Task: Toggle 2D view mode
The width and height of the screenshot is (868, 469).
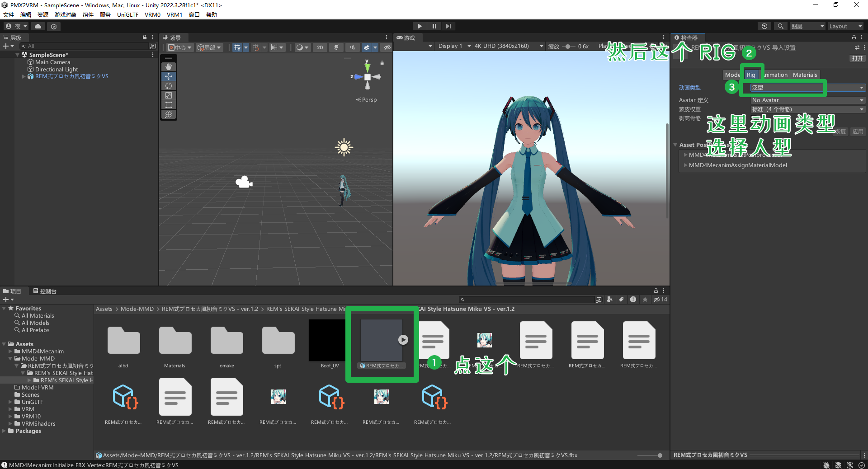Action: (x=320, y=47)
